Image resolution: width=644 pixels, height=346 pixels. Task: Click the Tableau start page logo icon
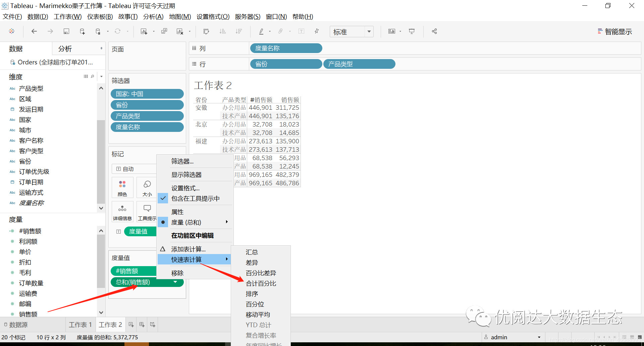tap(12, 31)
